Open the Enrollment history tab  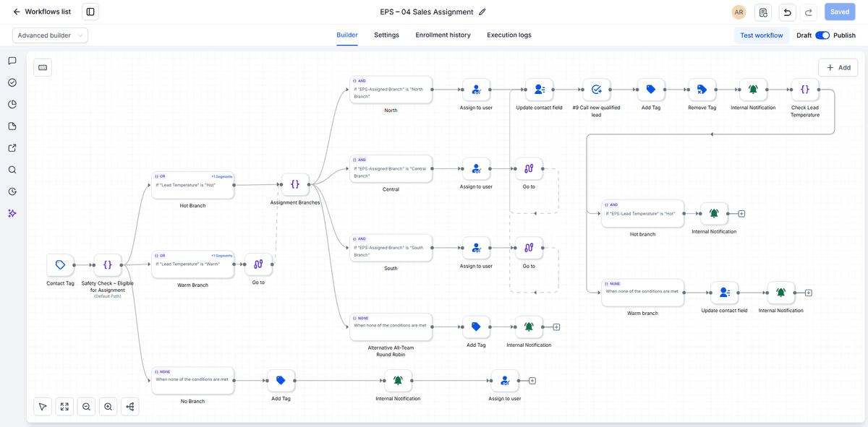click(x=443, y=35)
